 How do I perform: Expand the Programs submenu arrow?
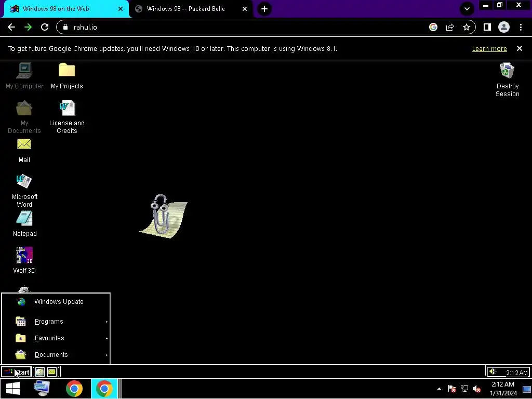107,322
